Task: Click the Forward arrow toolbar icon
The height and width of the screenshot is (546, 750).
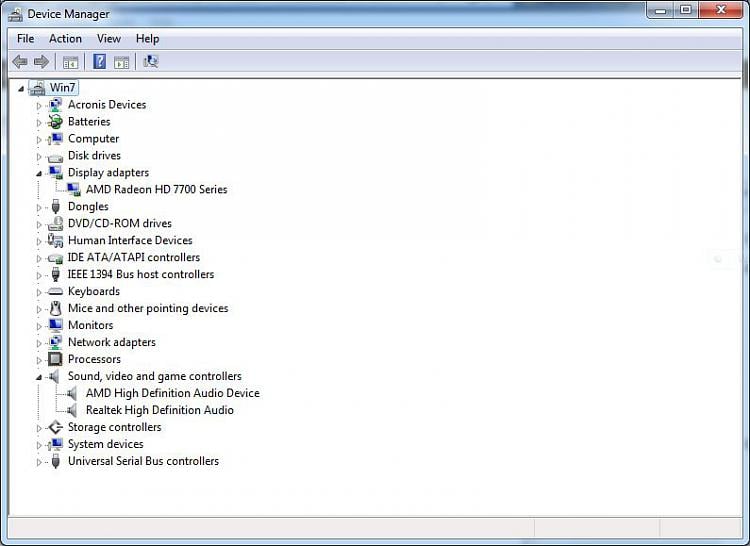Action: [41, 62]
